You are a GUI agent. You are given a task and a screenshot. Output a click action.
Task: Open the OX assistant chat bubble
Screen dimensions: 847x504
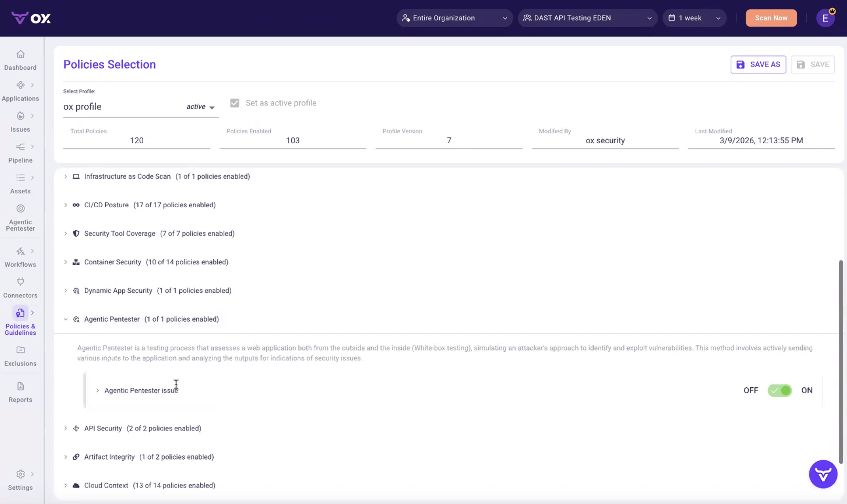823,474
